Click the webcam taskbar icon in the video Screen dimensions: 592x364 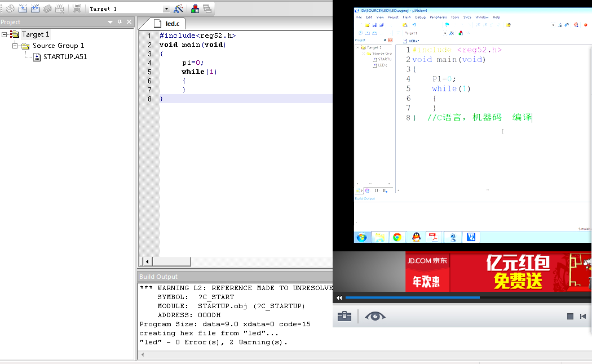pos(453,237)
